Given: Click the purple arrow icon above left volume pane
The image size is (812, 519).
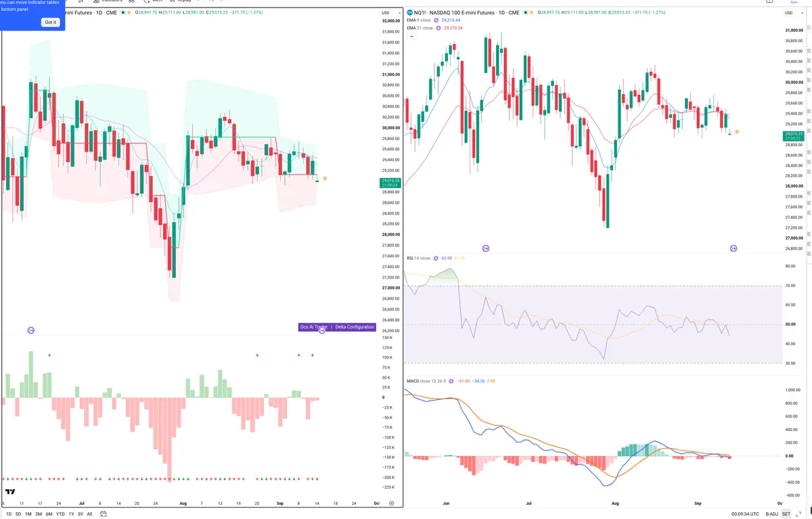Looking at the screenshot, I should pyautogui.click(x=30, y=330).
